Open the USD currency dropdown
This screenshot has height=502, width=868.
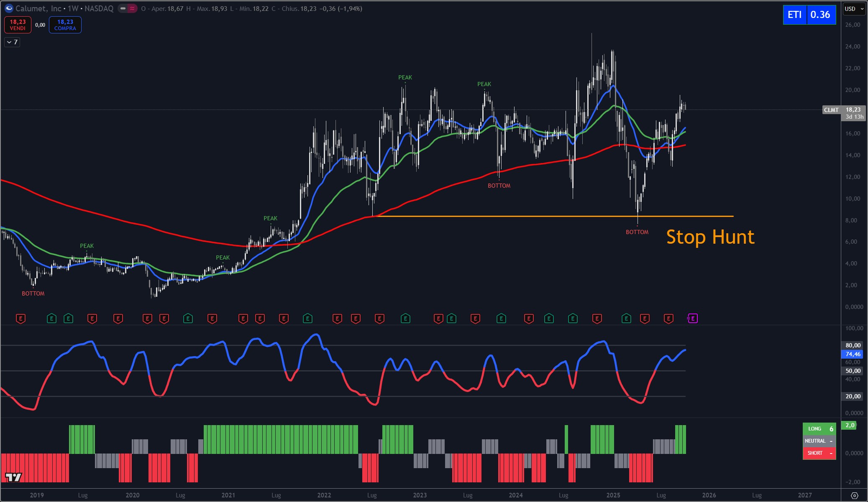(854, 9)
